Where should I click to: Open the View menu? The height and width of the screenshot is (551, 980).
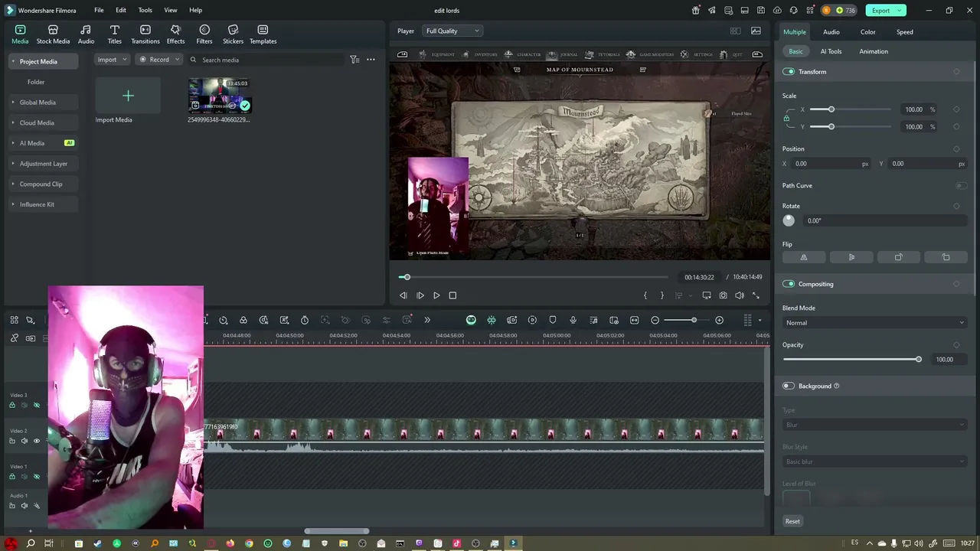171,10
